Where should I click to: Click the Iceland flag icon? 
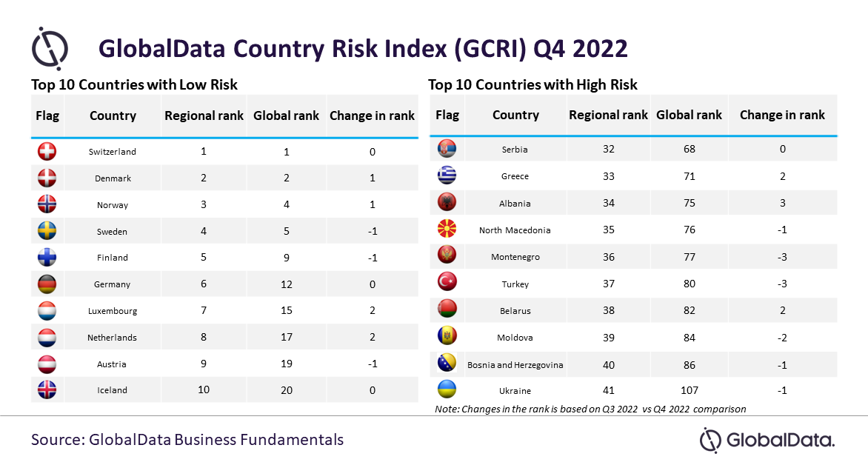47,389
